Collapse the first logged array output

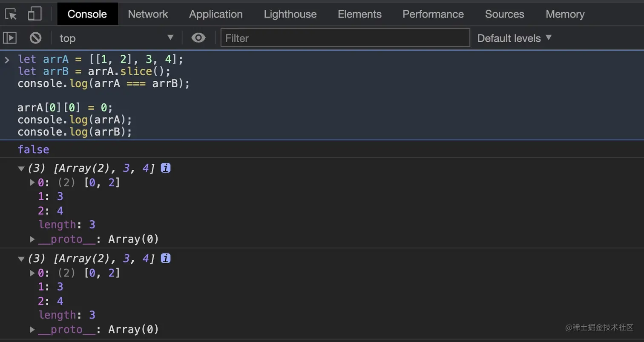(21, 168)
